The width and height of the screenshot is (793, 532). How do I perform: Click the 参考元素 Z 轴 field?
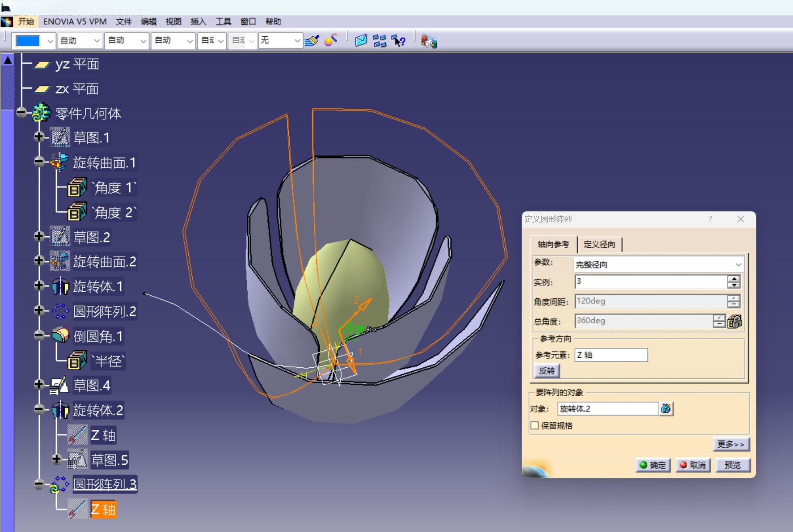(611, 355)
